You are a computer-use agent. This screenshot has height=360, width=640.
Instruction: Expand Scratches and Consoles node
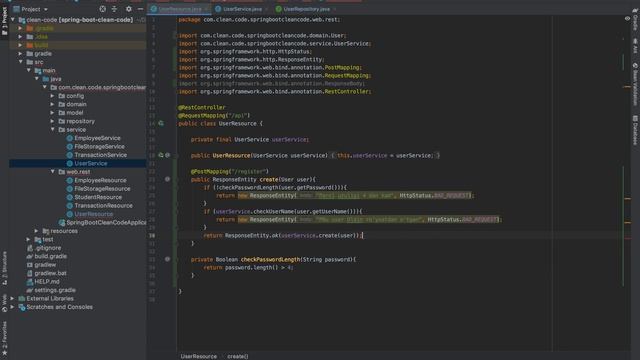[13, 307]
